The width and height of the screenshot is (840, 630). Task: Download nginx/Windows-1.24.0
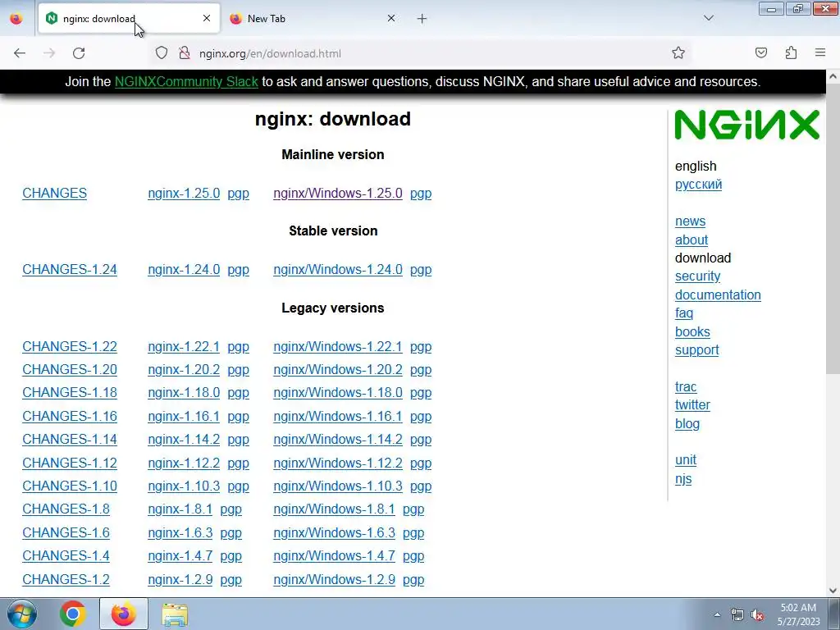(x=337, y=269)
